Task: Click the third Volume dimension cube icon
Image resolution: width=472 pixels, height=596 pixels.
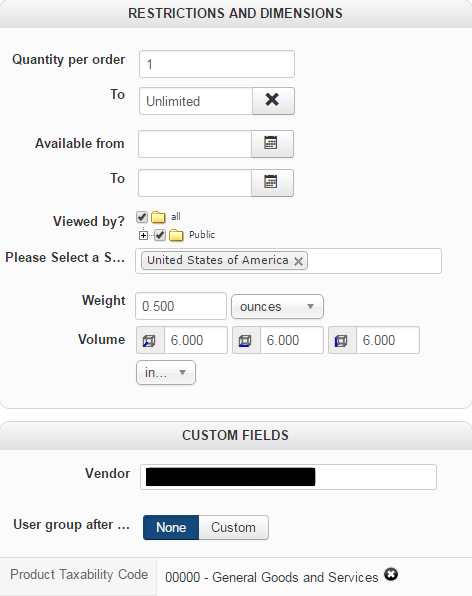Action: tap(342, 340)
